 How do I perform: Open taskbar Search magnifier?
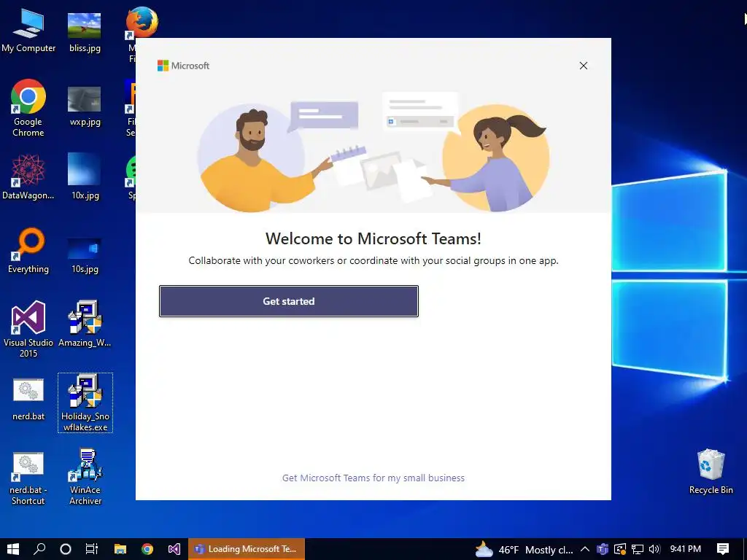[39, 549]
